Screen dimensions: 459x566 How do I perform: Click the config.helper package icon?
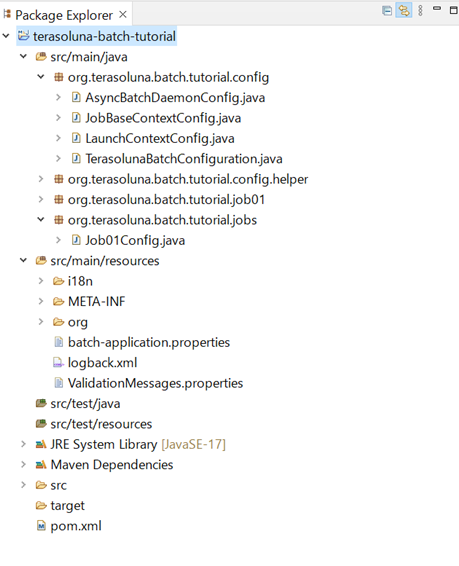point(58,179)
